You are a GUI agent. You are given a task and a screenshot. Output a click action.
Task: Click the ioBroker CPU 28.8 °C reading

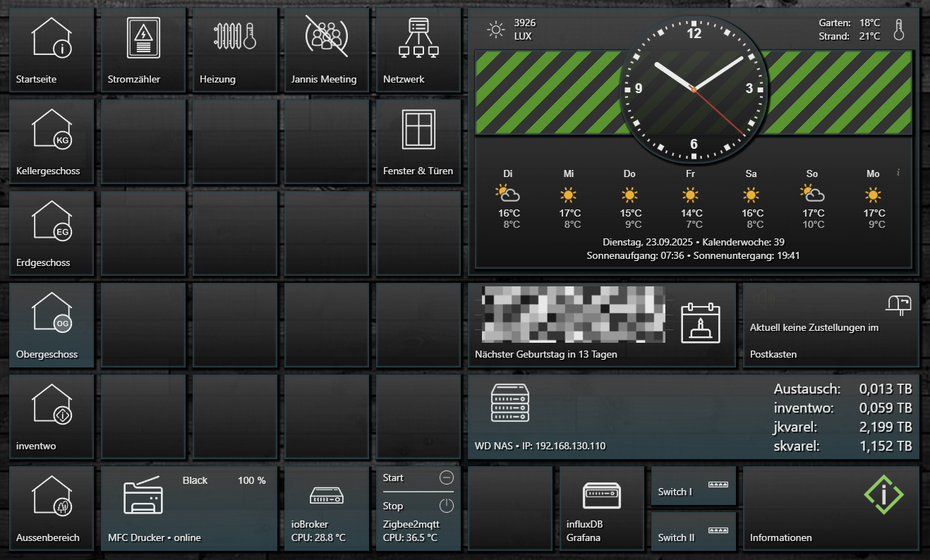click(x=320, y=537)
